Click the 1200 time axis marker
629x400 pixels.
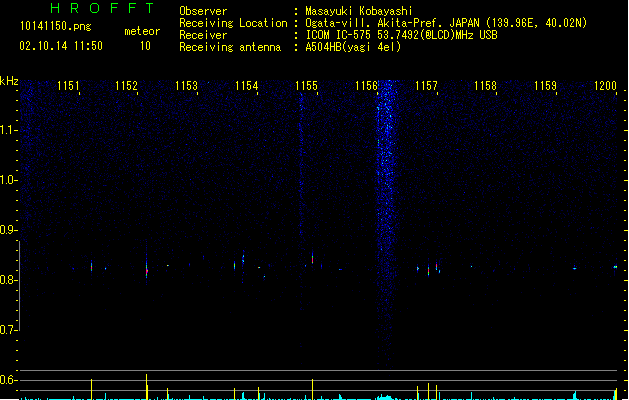[x=605, y=86]
